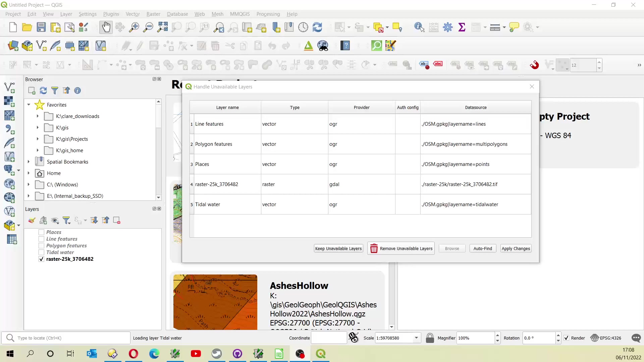Open the Processing menu
The image size is (644, 362).
click(x=268, y=14)
